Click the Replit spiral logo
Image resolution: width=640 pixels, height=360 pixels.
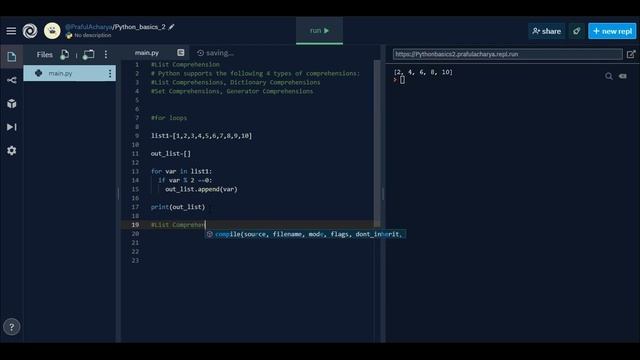[x=30, y=31]
